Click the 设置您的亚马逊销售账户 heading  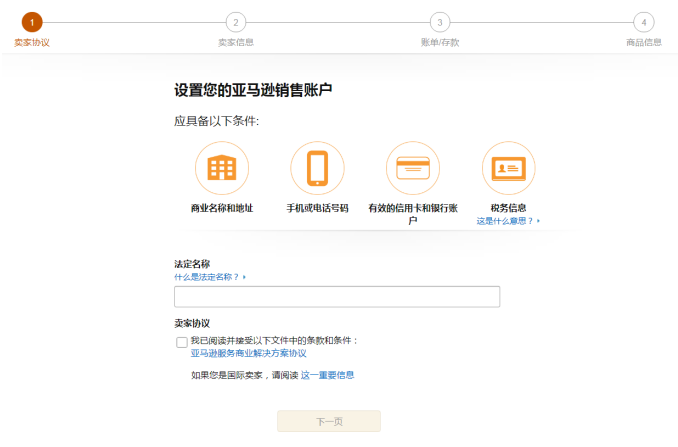click(x=253, y=90)
